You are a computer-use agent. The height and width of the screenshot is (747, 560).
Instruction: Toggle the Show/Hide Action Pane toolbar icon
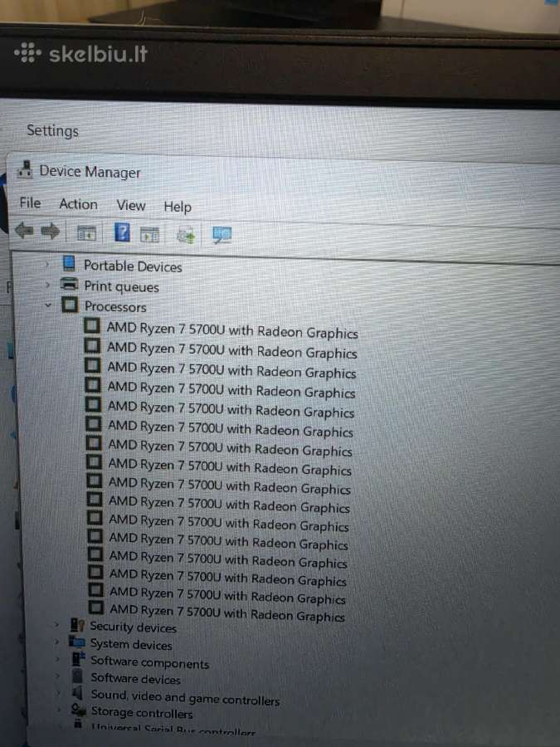[x=149, y=234]
